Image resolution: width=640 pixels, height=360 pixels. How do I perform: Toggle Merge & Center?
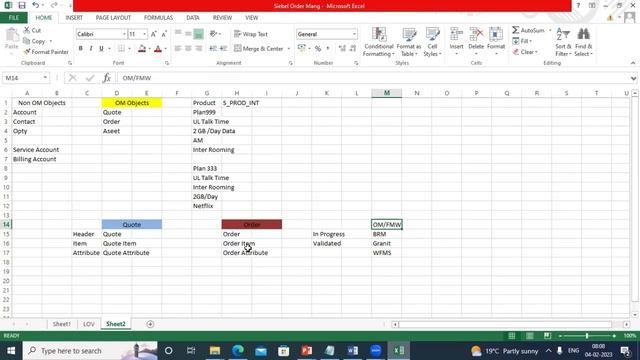(259, 49)
